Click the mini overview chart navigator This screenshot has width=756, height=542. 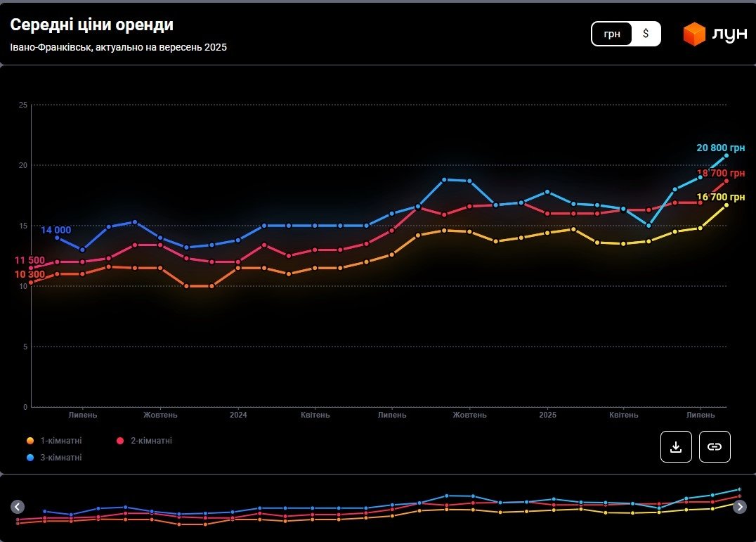pos(378,507)
